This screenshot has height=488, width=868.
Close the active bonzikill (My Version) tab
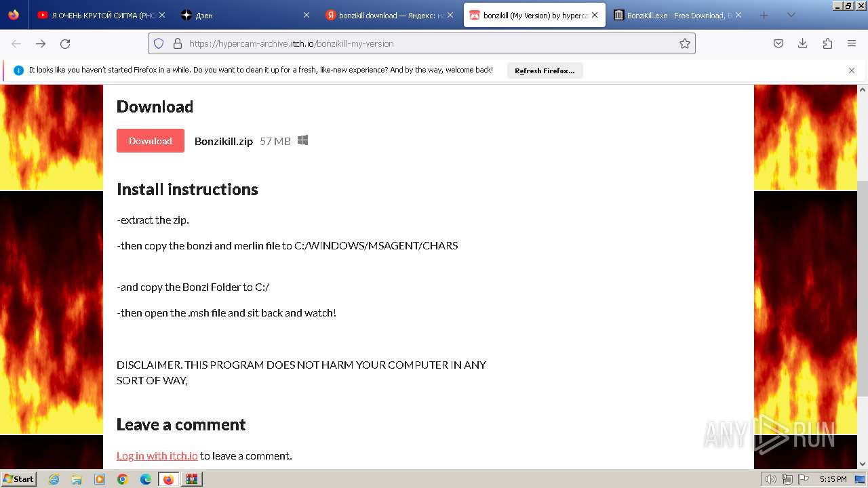point(595,15)
